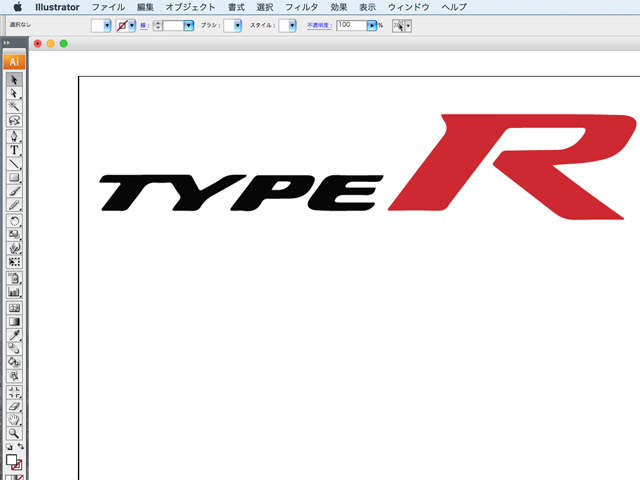Image resolution: width=640 pixels, height=480 pixels.
Task: Open the ファイル (File) menu
Action: click(108, 7)
